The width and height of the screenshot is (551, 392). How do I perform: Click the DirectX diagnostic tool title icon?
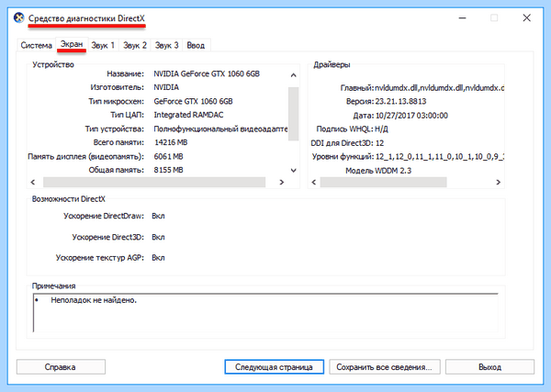pos(19,17)
